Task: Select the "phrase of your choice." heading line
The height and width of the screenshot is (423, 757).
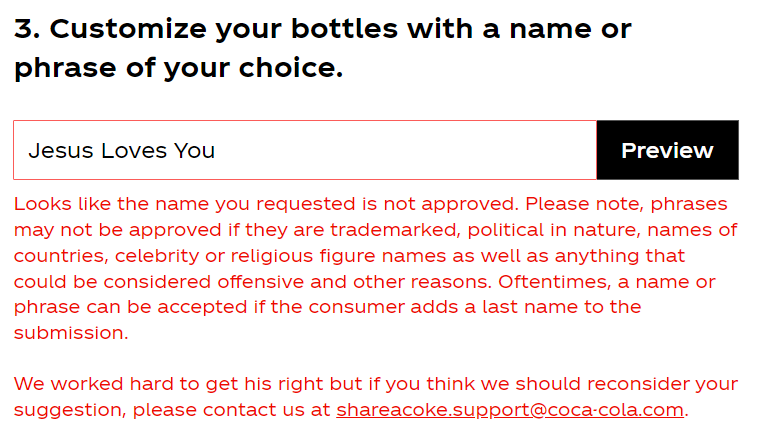Action: tap(178, 70)
